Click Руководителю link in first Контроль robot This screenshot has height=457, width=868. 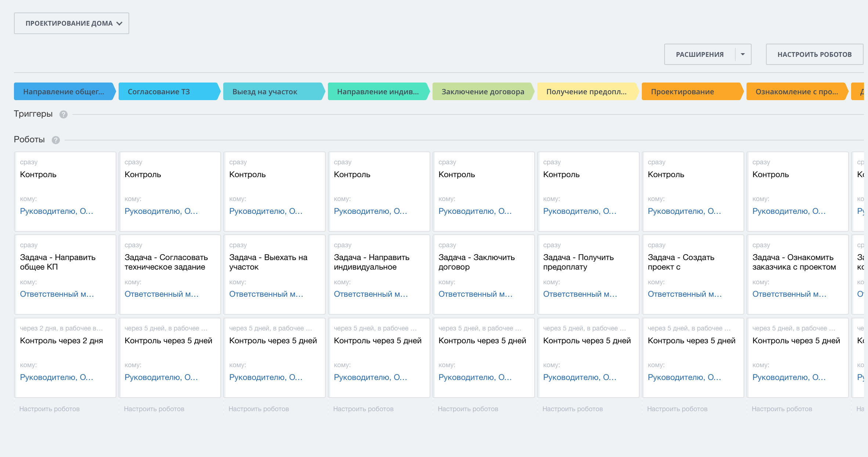click(56, 211)
